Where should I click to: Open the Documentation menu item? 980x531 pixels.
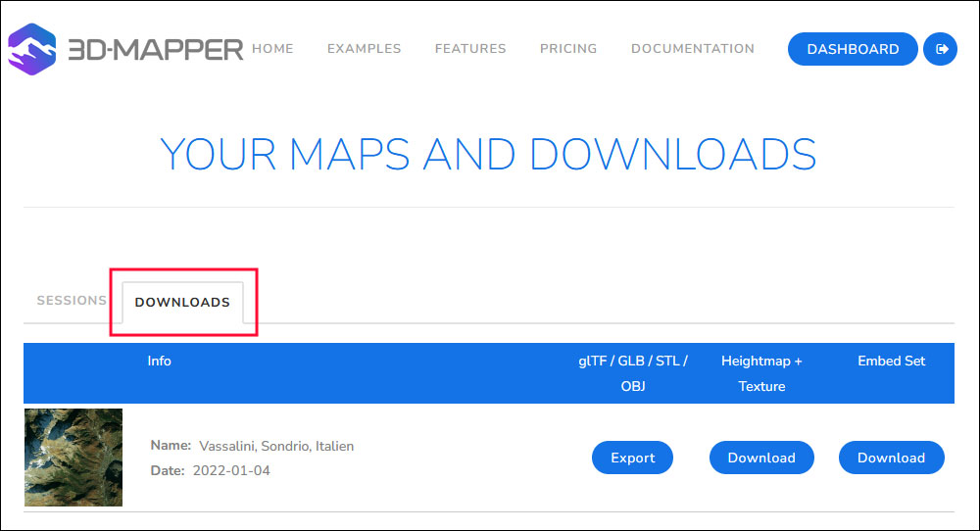[x=693, y=49]
